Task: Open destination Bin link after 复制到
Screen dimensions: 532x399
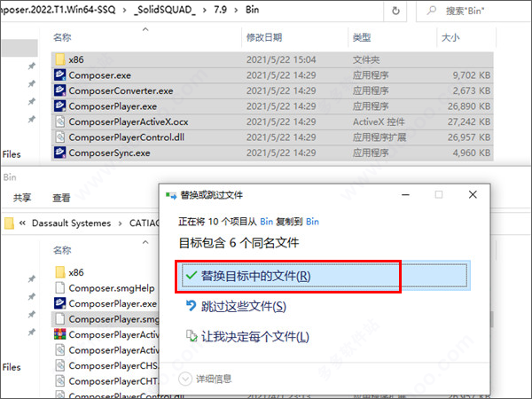Action: pos(312,222)
